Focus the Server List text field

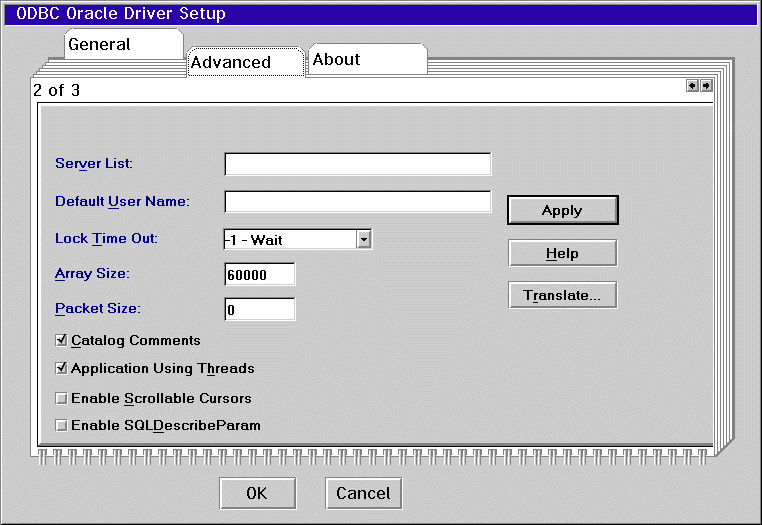coord(357,164)
